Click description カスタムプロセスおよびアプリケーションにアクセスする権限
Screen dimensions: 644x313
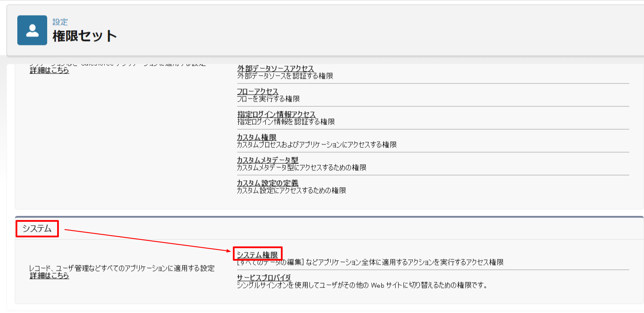[317, 145]
